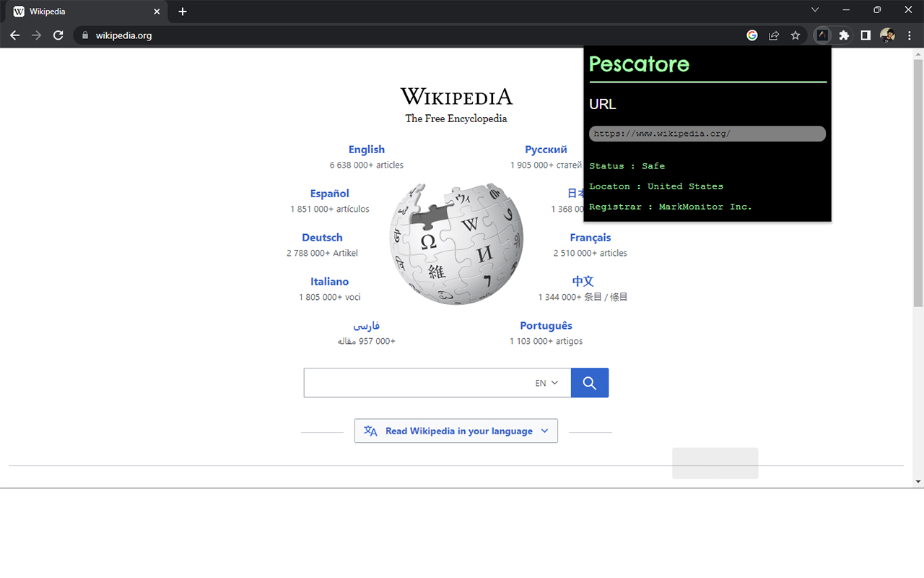The height and width of the screenshot is (578, 924).
Task: Click the forward navigation arrow
Action: (36, 35)
